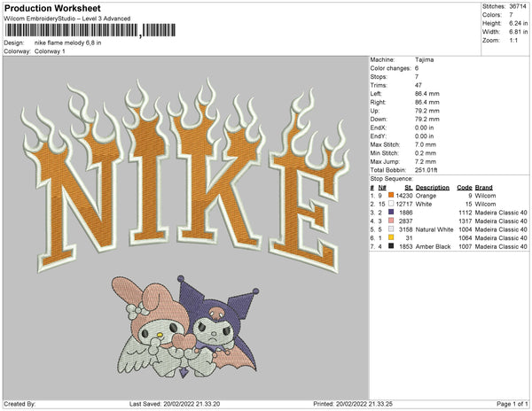Click the Zoom value '1:1'
532x411 pixels.
pos(513,41)
